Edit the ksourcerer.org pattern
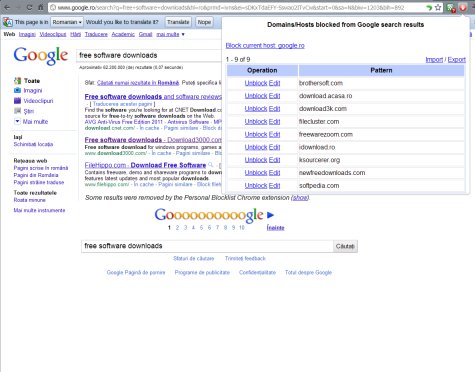The width and height of the screenshot is (475, 372). point(274,160)
